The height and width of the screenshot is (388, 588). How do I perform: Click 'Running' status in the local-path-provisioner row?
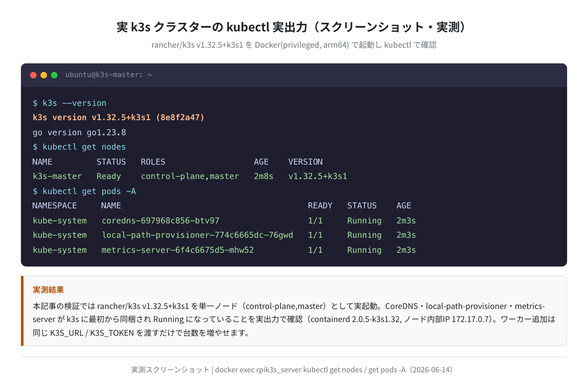pos(364,235)
